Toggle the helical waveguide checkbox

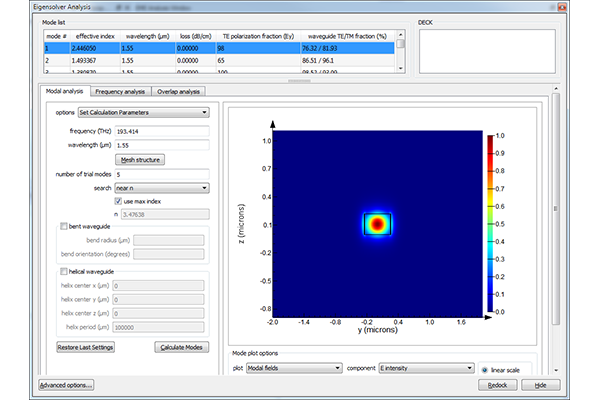click(x=65, y=271)
